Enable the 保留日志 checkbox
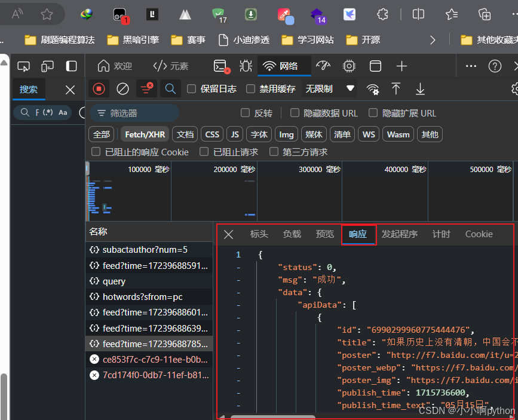Viewport: 518px width, 420px height. 192,89
